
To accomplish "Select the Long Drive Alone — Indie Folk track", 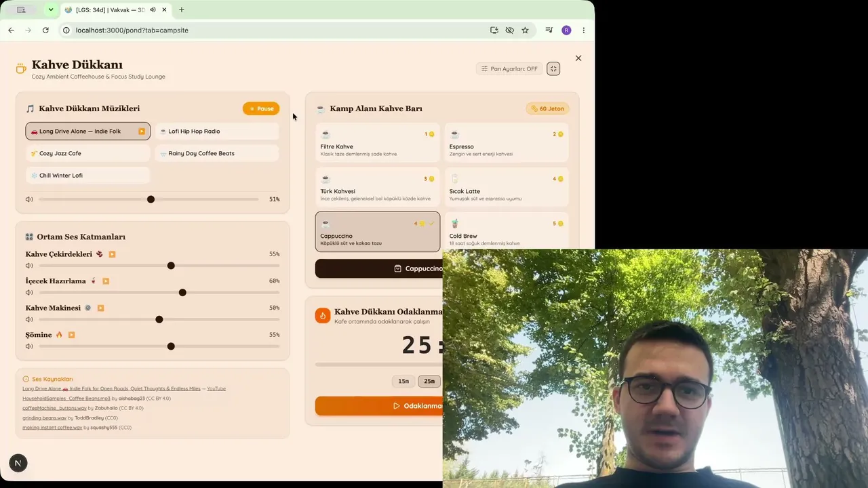I will pos(88,131).
